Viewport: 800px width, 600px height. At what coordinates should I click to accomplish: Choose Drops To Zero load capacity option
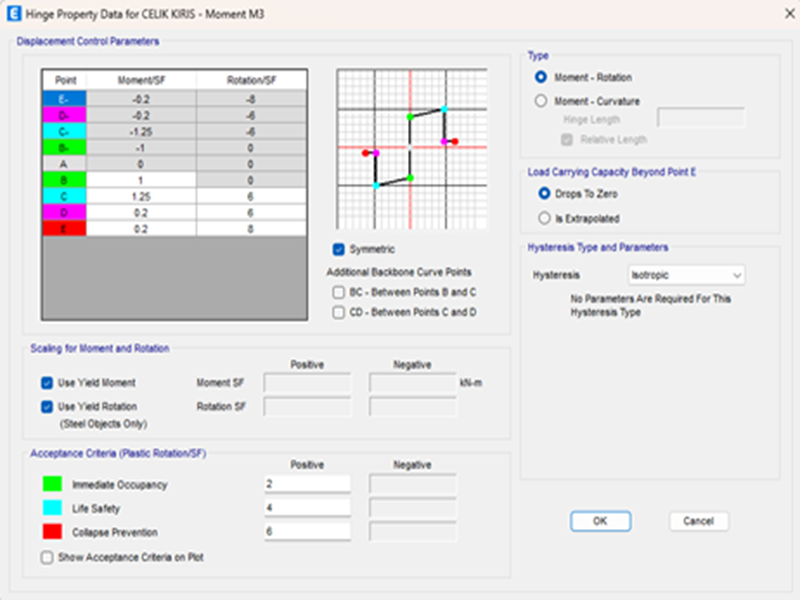pos(545,193)
